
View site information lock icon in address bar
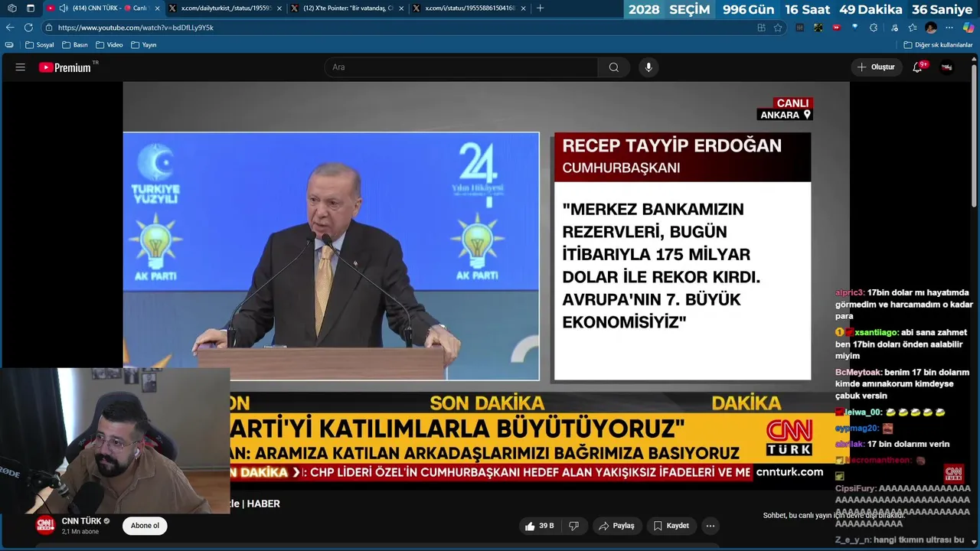pyautogui.click(x=48, y=28)
